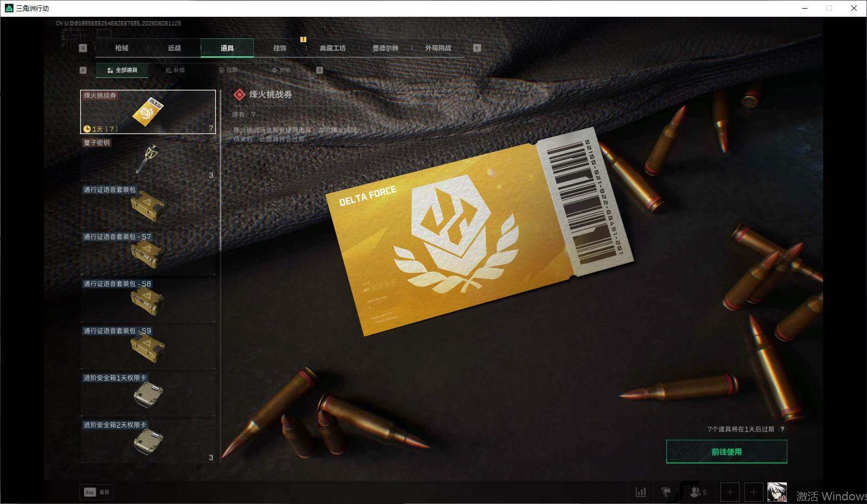This screenshot has width=867, height=504.
Task: Select the 全部道具 filter
Action: 122,70
